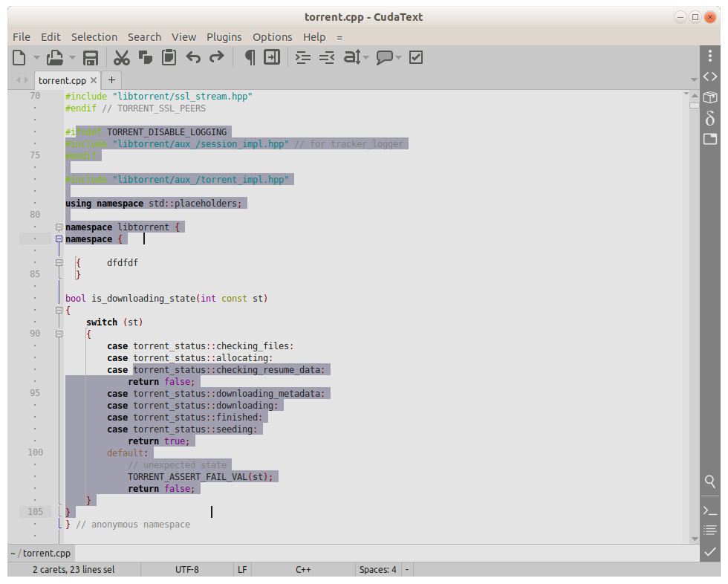
Task: Unindent selected lines icon
Action: click(x=327, y=57)
